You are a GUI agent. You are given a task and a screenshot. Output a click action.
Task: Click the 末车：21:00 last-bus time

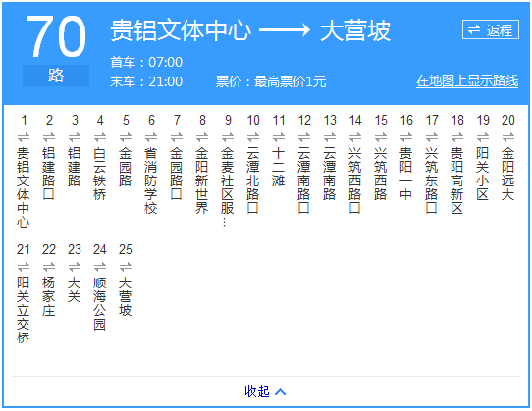click(x=146, y=81)
